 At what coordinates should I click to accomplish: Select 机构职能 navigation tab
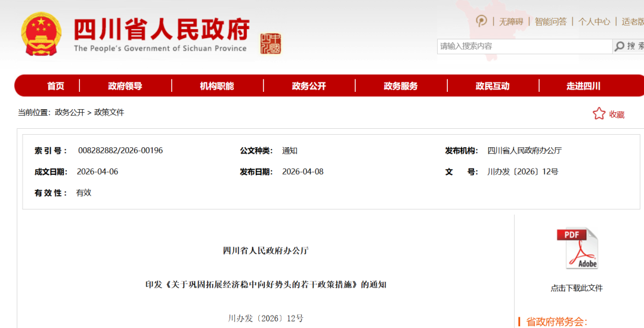point(216,86)
